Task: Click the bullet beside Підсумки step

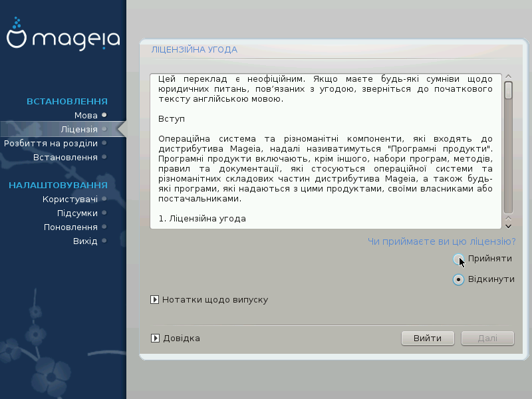Action: click(104, 213)
